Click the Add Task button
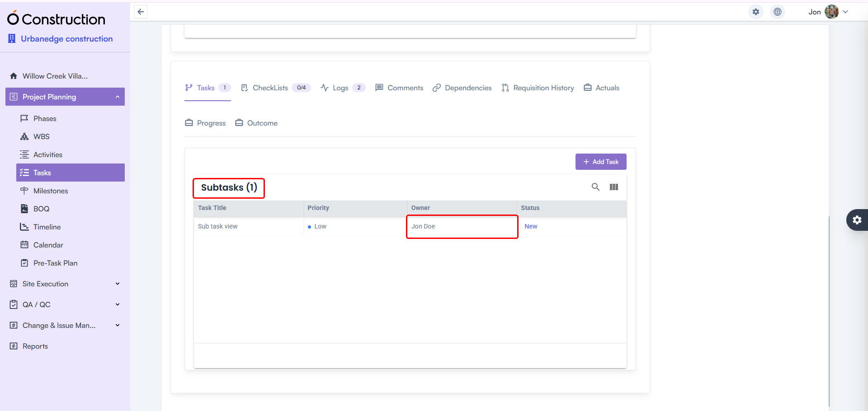The width and height of the screenshot is (868, 411). (601, 161)
